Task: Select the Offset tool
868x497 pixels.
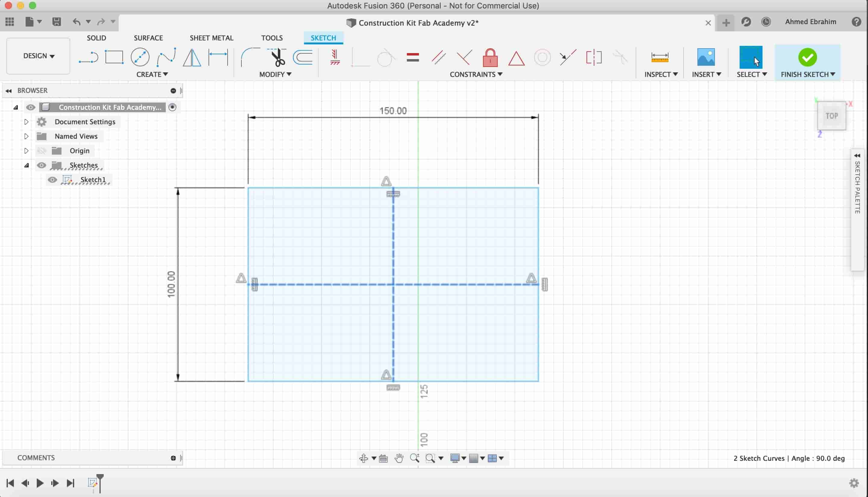Action: coord(303,57)
